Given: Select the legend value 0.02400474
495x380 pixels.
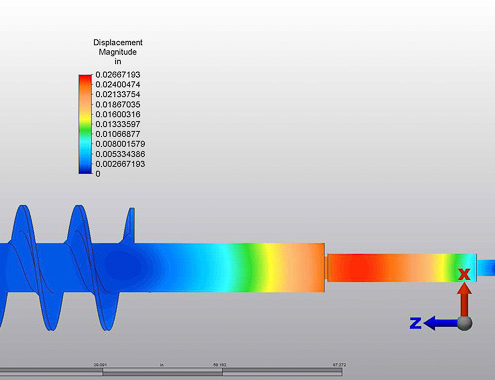Looking at the screenshot, I should [x=118, y=84].
